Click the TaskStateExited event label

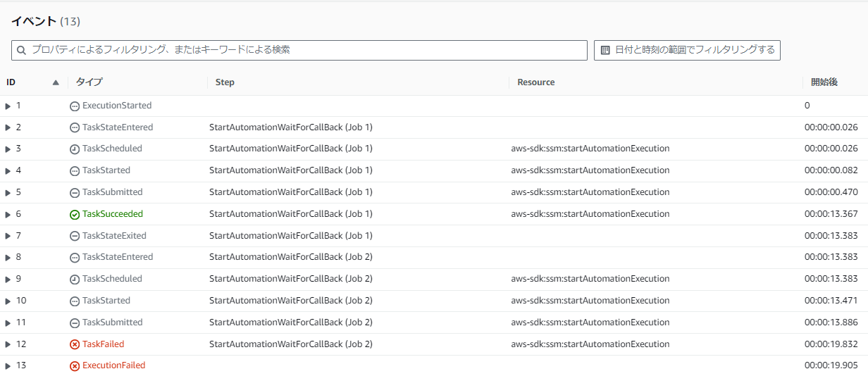pyautogui.click(x=114, y=236)
